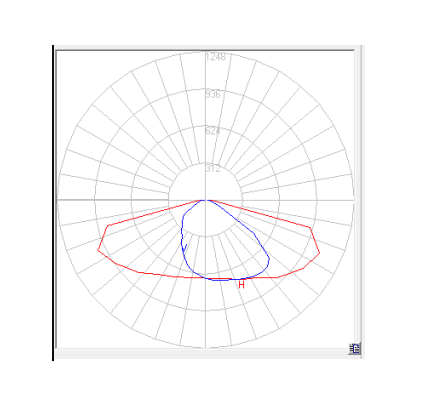Click the 1248 outer ring label
Viewport: 444px width, 415px height.
click(x=216, y=57)
